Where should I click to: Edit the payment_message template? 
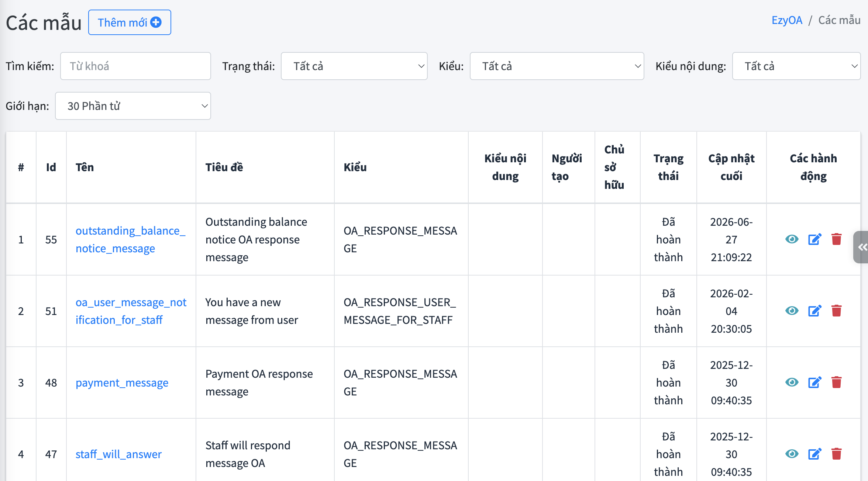click(x=814, y=383)
